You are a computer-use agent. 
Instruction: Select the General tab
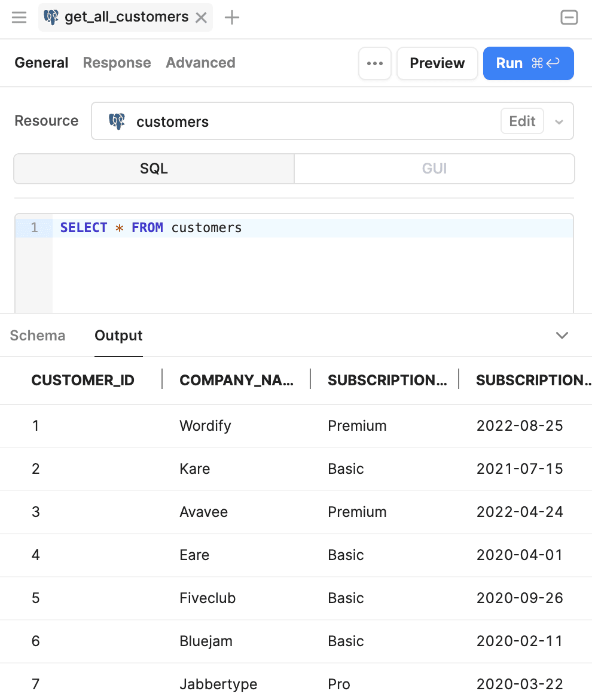point(41,62)
